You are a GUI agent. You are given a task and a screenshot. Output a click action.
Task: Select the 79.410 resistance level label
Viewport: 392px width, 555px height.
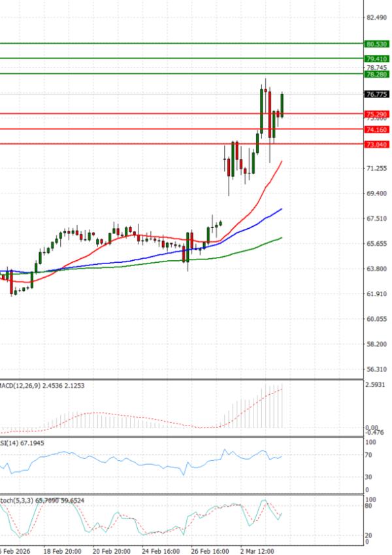(x=377, y=59)
